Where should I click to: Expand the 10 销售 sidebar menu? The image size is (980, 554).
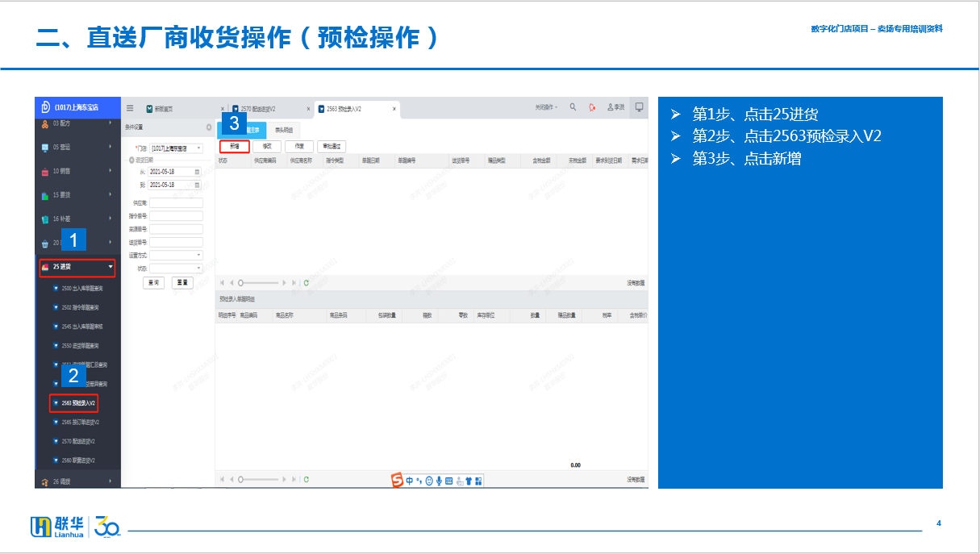(77, 171)
